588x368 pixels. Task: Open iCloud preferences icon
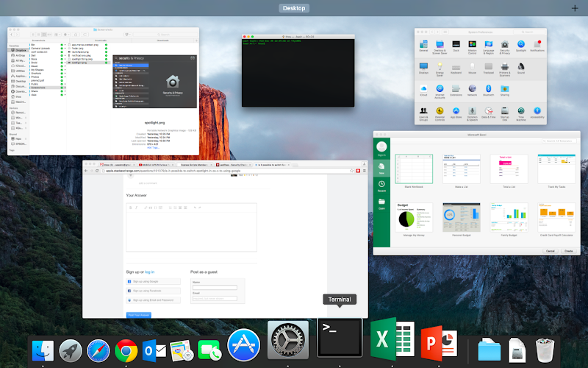click(423, 91)
